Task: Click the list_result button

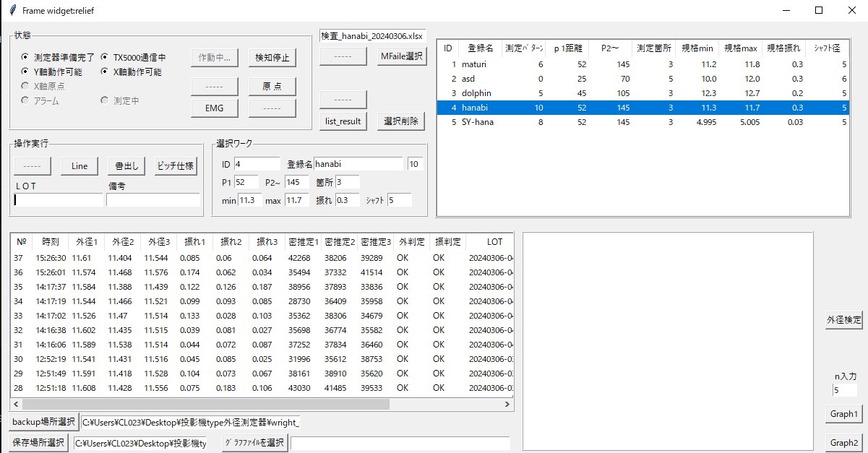Action: pos(343,121)
